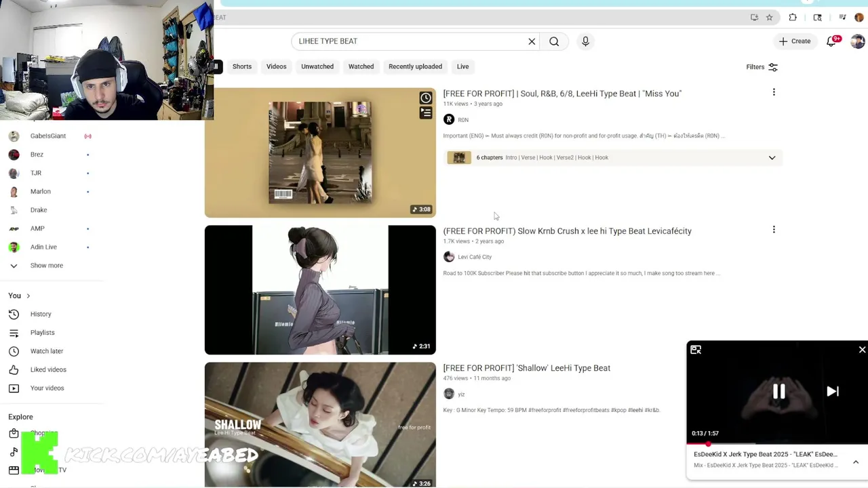Open the Slow Krnb Crush video title
The height and width of the screenshot is (488, 868).
click(567, 231)
